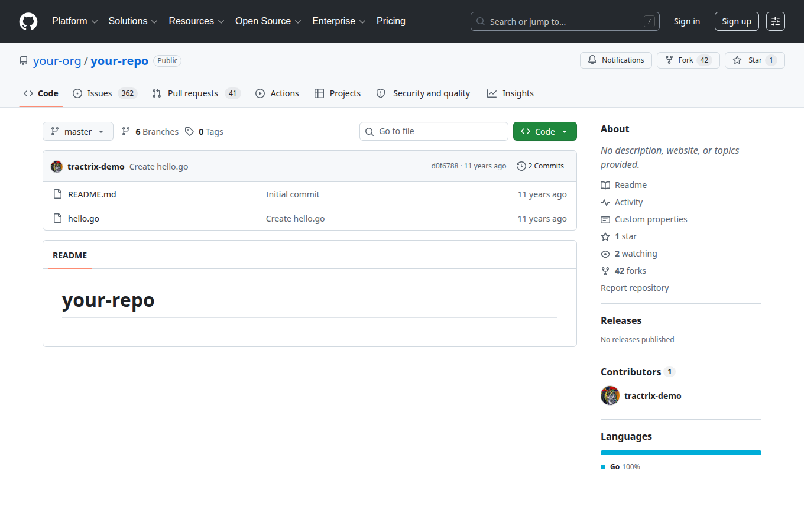Click the file icon for hello.go
804x532 pixels.
click(x=57, y=218)
